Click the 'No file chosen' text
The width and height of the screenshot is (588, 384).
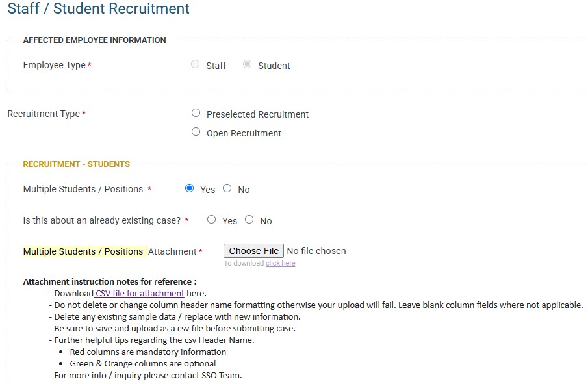coord(316,251)
